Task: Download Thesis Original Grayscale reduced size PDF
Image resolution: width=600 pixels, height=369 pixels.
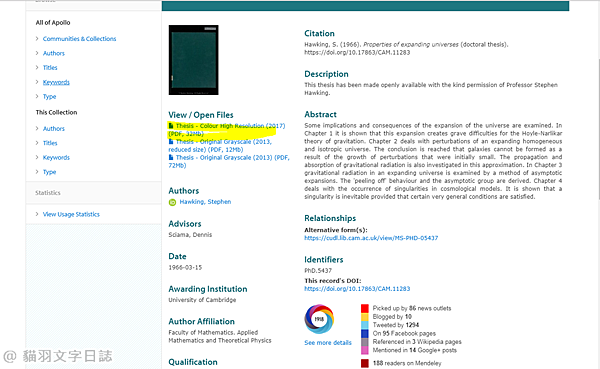Action: click(220, 145)
